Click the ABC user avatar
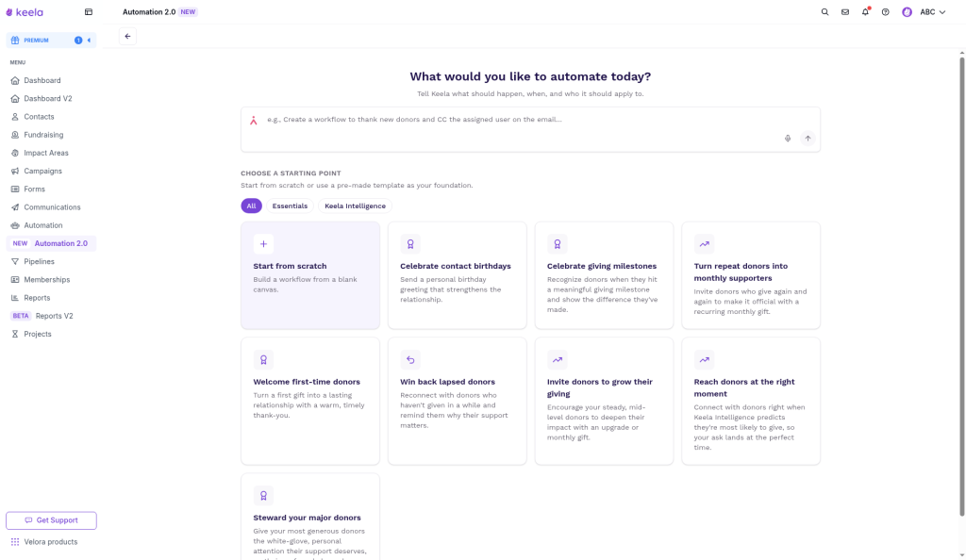Viewport: 966px width, 560px height. [x=907, y=11]
